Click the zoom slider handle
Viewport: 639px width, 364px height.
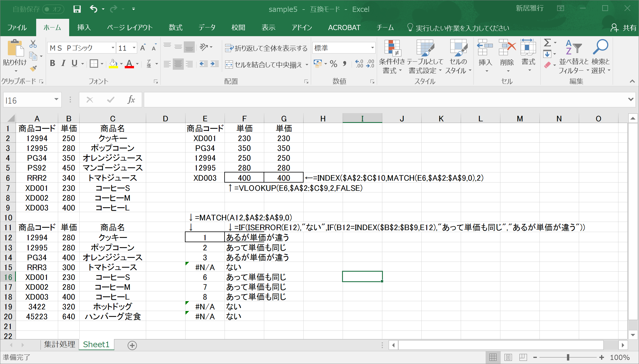coord(568,357)
